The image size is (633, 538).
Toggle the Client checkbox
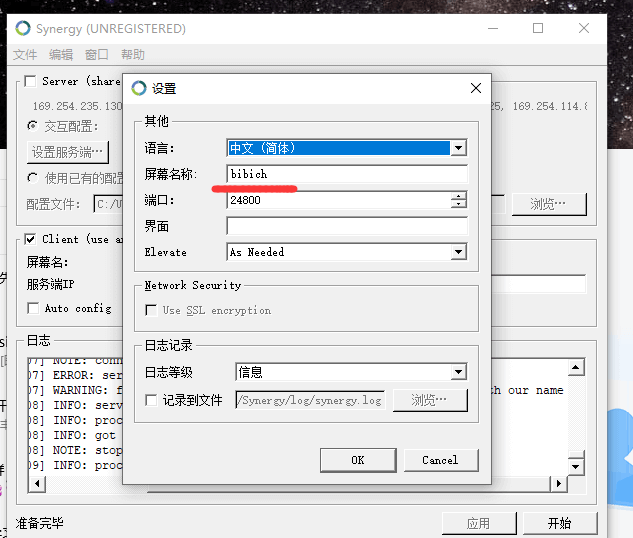(x=30, y=239)
